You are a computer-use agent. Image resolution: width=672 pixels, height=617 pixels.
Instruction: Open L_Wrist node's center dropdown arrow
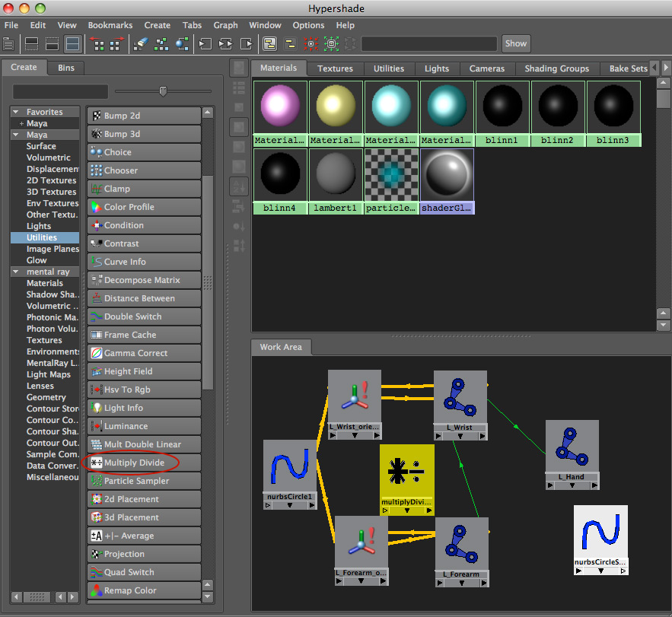click(460, 436)
